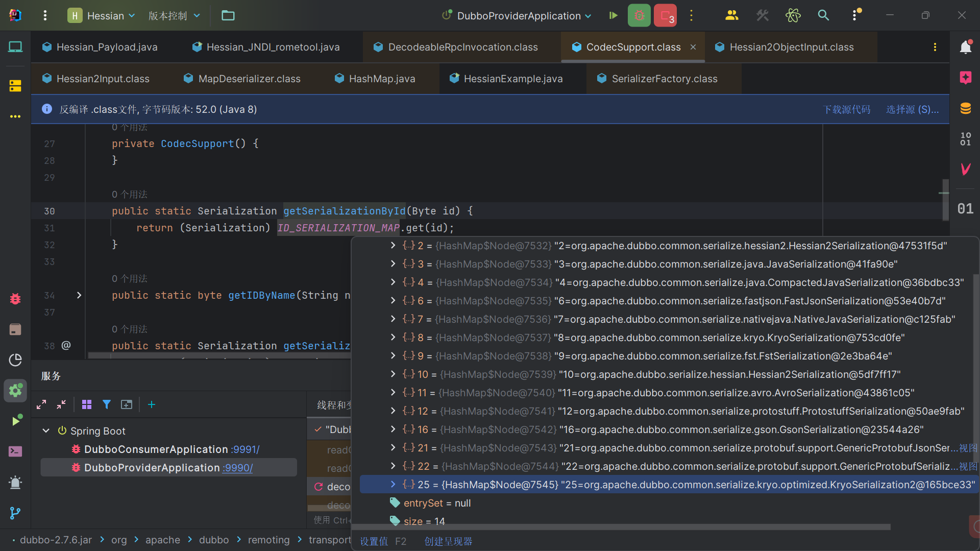Screen dimensions: 980x551
Task: Open the Git tool window icon
Action: pos(15,513)
